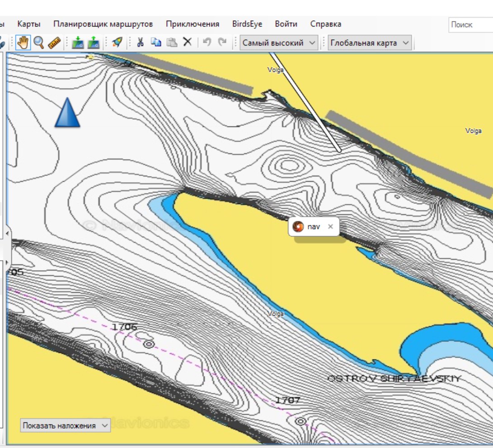
Task: Expand the Показать наложения dropdown
Action: (65, 425)
